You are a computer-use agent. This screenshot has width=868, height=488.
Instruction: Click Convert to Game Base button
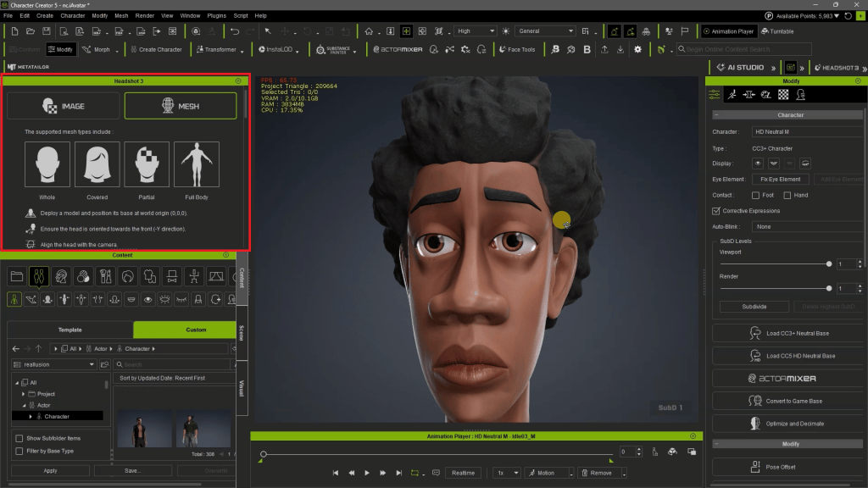(x=787, y=401)
